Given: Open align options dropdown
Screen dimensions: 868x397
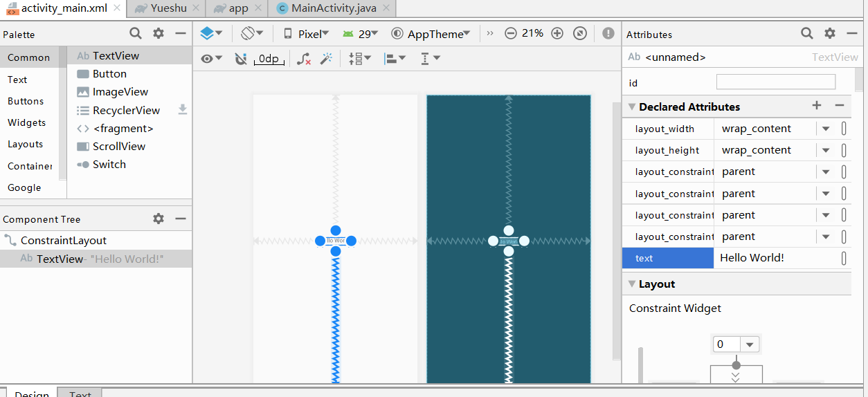Looking at the screenshot, I should click(395, 59).
